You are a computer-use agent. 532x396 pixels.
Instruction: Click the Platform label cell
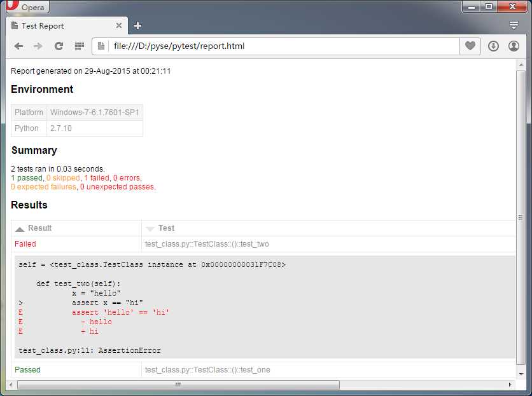(29, 113)
